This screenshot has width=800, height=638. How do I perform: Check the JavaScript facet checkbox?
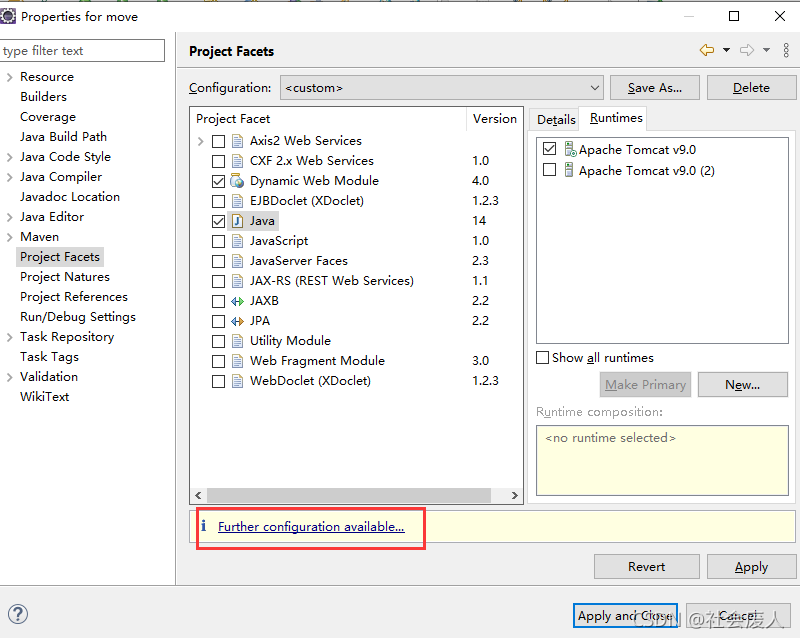coord(218,241)
